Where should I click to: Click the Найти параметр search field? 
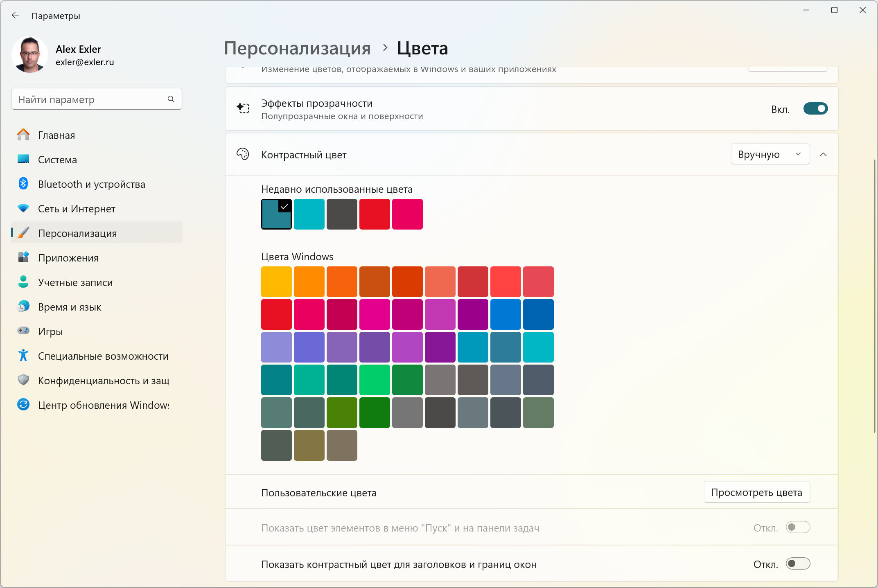(90, 99)
